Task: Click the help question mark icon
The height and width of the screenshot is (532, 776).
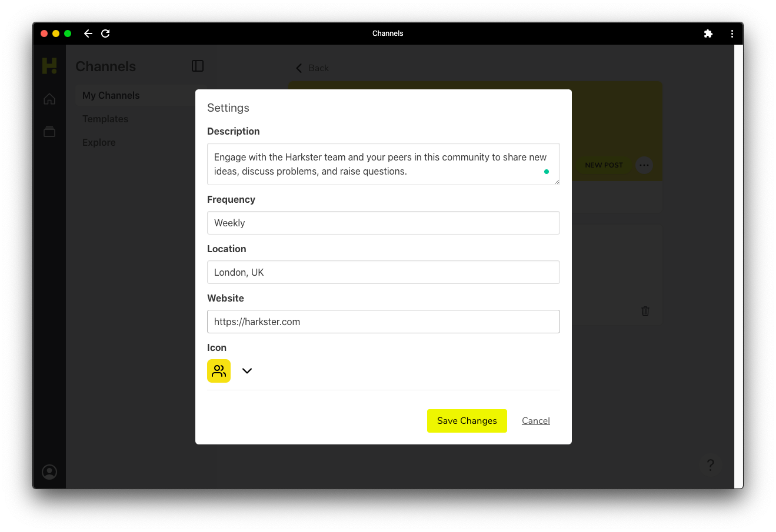Action: 710,465
